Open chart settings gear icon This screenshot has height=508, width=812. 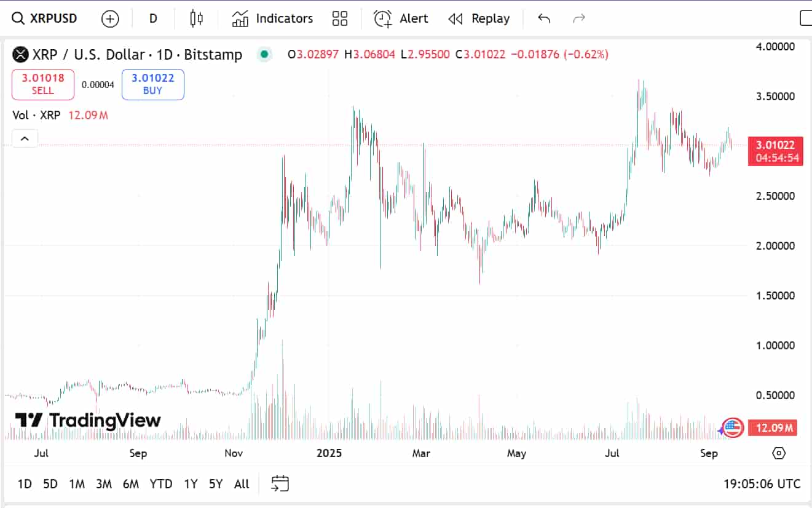click(779, 453)
